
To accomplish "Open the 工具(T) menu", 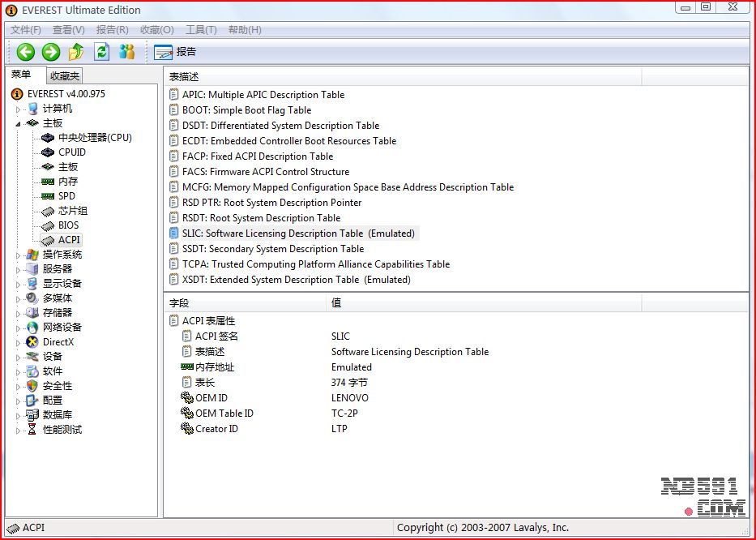I will (x=201, y=30).
